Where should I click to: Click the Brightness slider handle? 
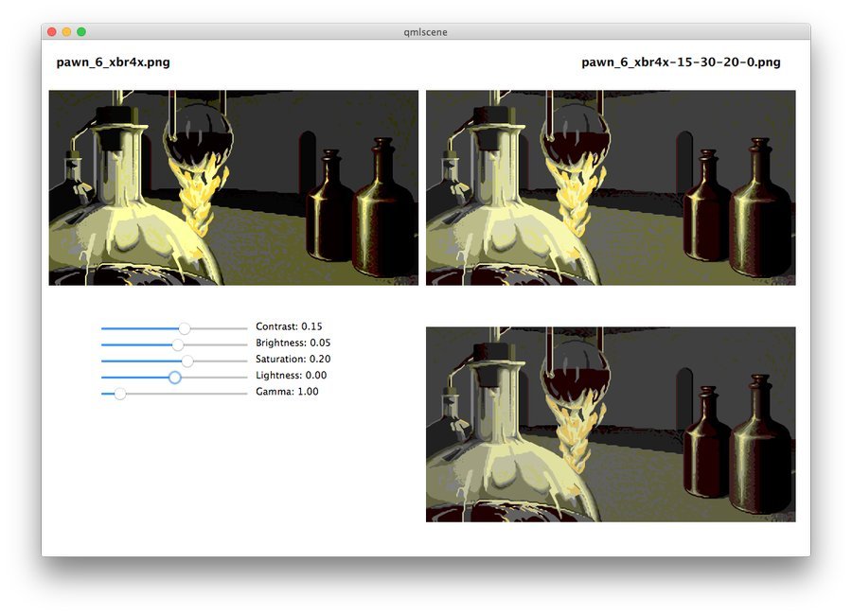tap(178, 344)
